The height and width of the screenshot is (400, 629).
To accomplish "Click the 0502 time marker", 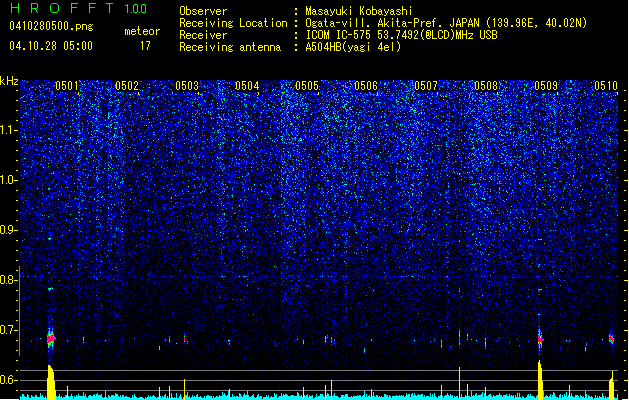I will point(127,86).
